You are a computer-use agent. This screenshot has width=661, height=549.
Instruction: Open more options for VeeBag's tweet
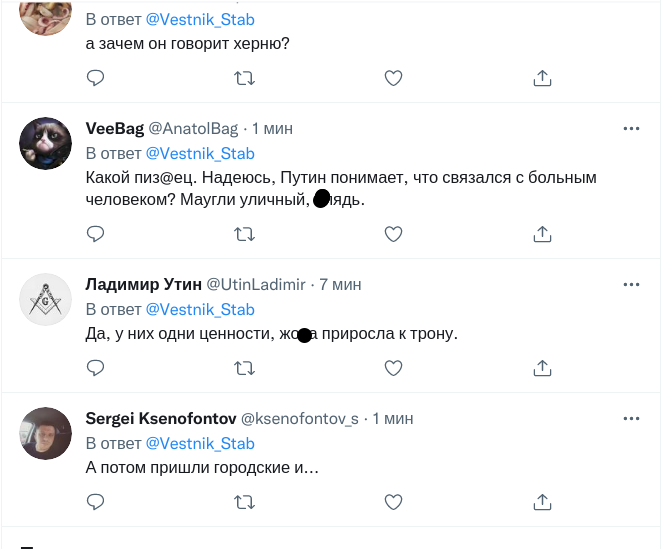[631, 129]
